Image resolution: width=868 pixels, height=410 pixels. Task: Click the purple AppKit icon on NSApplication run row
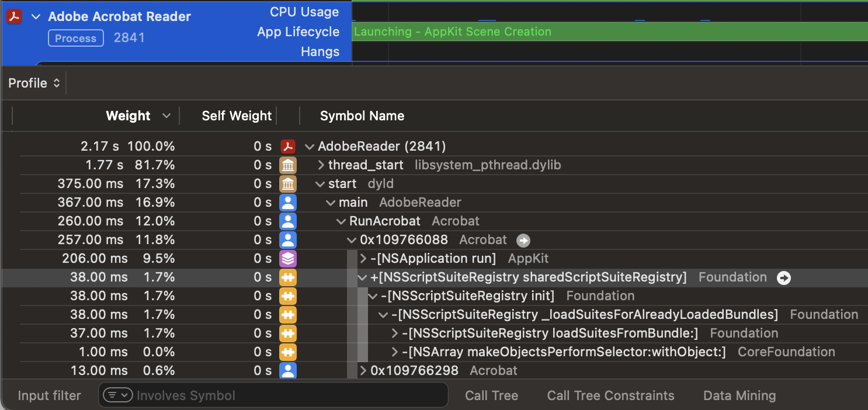click(288, 258)
